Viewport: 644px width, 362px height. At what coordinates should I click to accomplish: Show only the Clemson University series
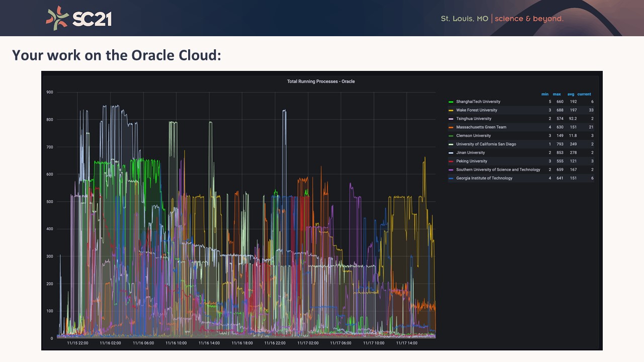[x=473, y=136]
